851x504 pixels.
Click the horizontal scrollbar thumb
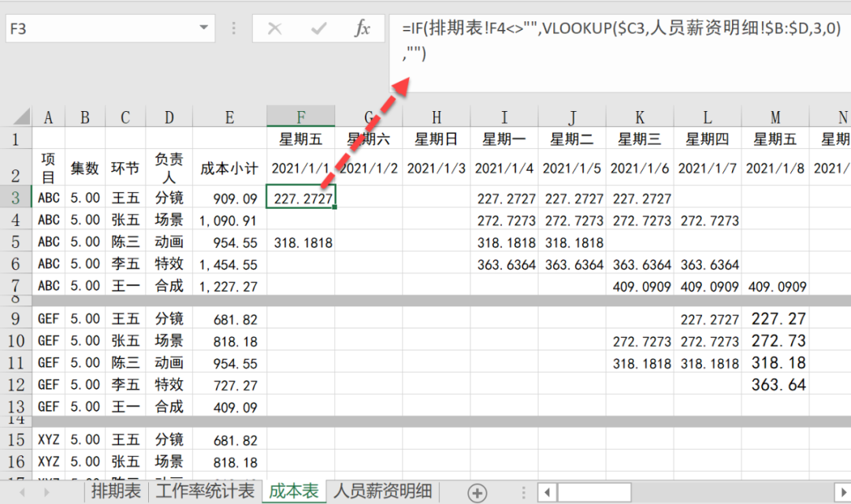pos(594,493)
